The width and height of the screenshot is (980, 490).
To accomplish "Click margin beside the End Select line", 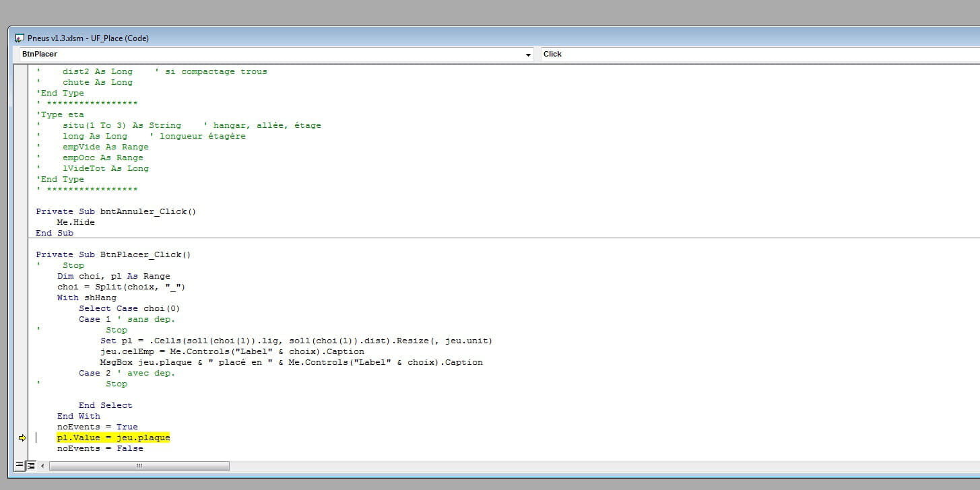I will click(22, 405).
